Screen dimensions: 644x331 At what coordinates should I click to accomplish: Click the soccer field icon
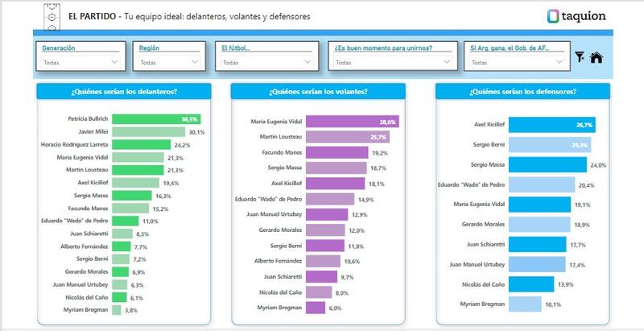pyautogui.click(x=51, y=15)
